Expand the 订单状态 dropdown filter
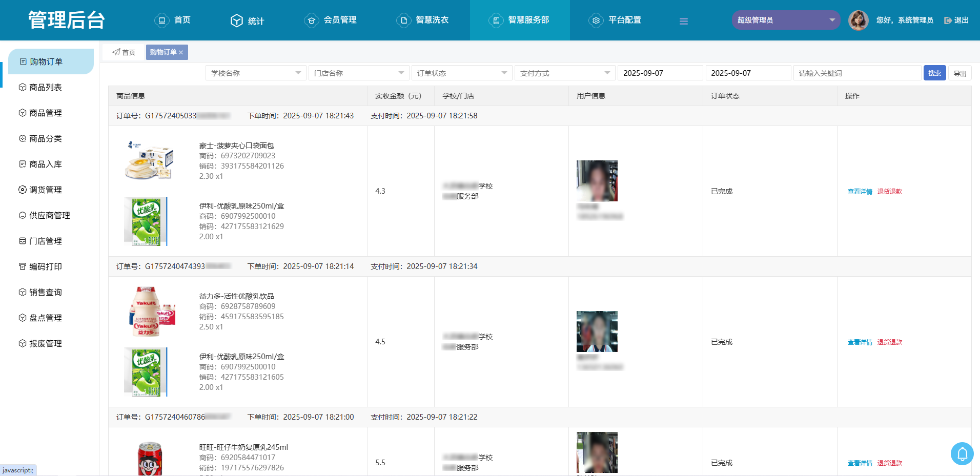Viewport: 980px width, 476px height. [x=461, y=73]
